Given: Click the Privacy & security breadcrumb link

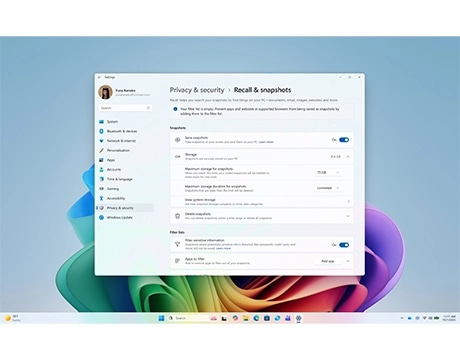Looking at the screenshot, I should tap(197, 90).
